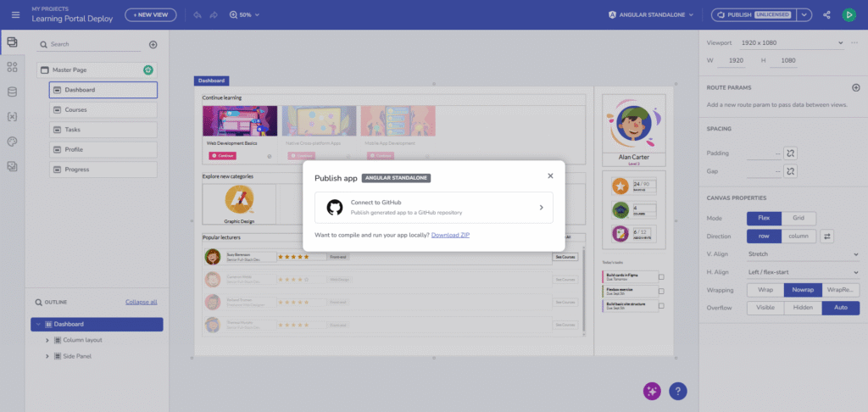Screen dimensions: 868x412
Task: Open the Assets image icon
Action: [x=12, y=166]
